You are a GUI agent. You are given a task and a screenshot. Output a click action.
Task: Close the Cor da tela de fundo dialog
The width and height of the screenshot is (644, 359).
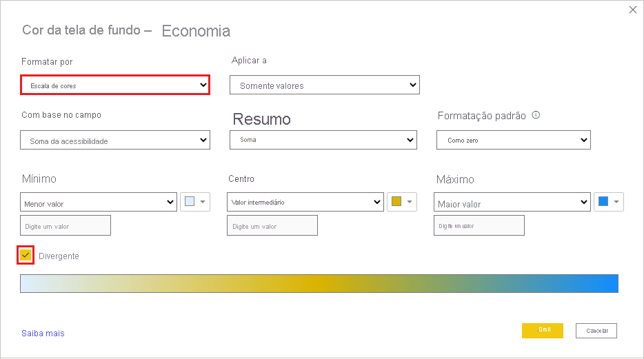(x=633, y=10)
